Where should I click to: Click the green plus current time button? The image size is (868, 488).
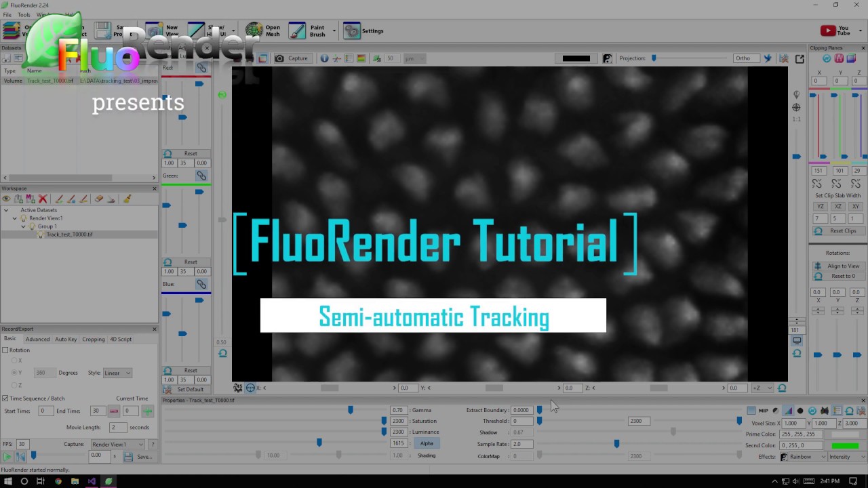pyautogui.click(x=147, y=411)
